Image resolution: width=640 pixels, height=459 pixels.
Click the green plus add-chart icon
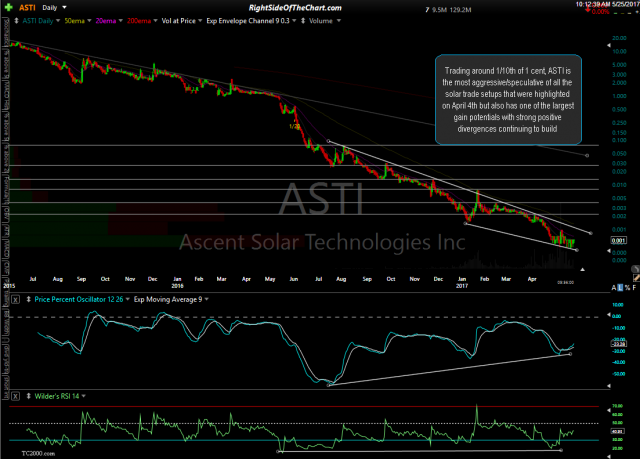click(8, 7)
